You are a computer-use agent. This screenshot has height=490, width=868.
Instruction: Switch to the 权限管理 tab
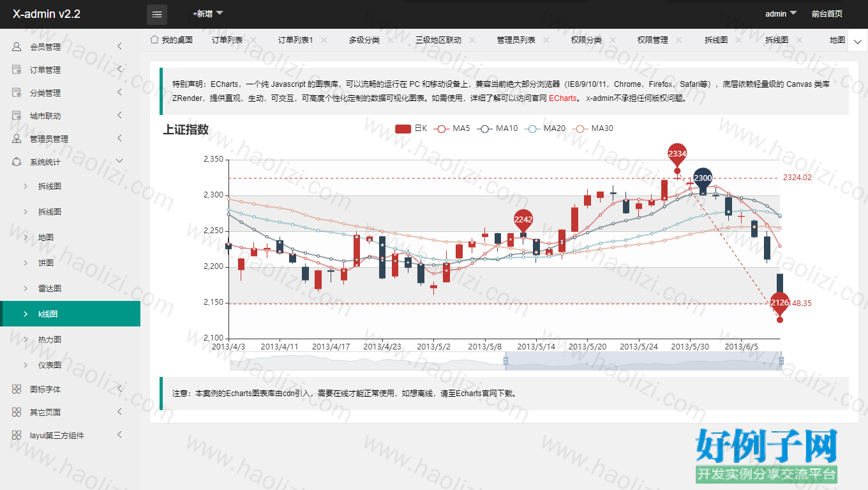(652, 40)
